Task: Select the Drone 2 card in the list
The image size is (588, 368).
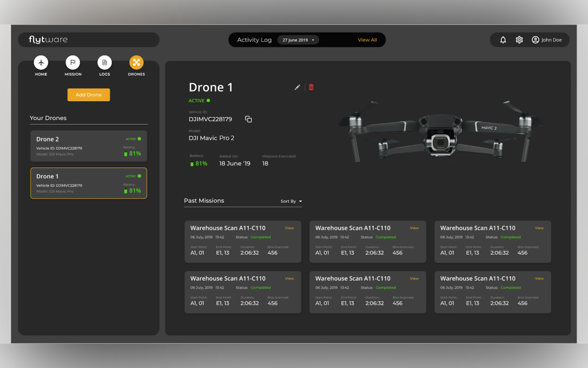Action: 88,146
